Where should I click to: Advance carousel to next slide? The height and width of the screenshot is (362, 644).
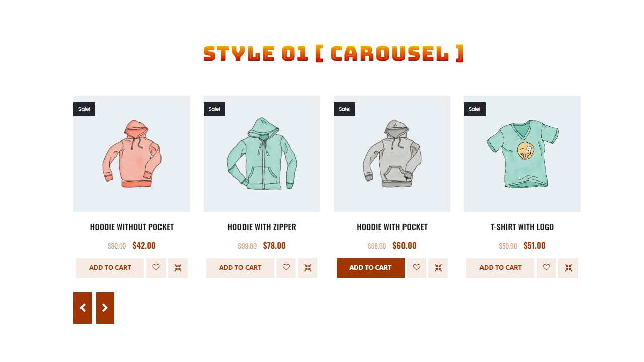tap(105, 308)
